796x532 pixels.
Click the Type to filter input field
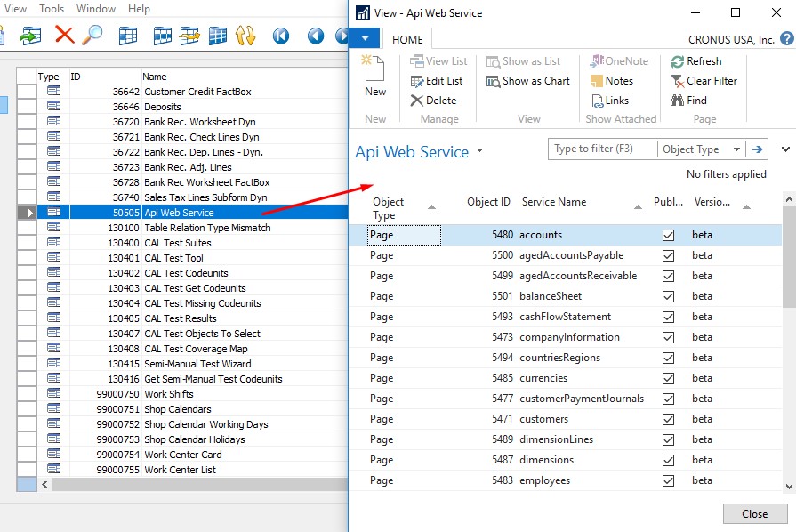pyautogui.click(x=603, y=149)
